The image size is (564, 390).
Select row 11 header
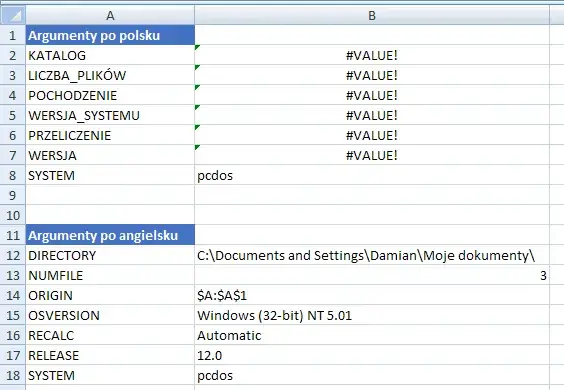click(13, 235)
